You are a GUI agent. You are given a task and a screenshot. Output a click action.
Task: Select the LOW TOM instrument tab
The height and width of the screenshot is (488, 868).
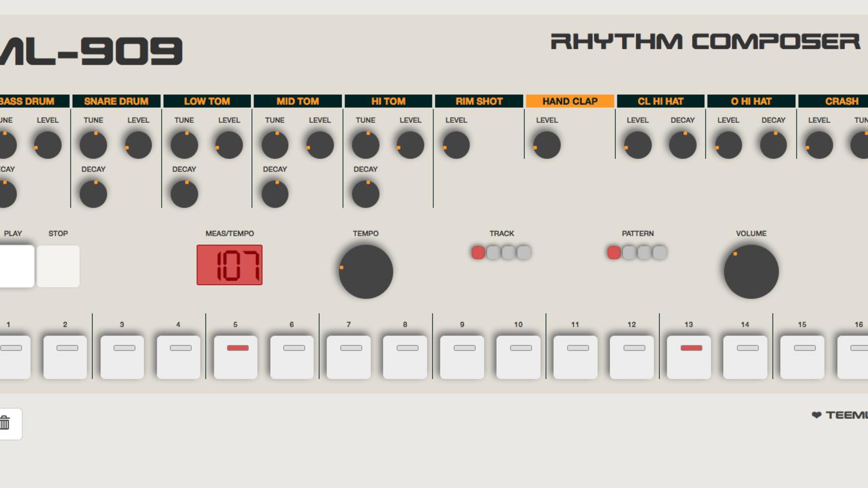click(207, 101)
